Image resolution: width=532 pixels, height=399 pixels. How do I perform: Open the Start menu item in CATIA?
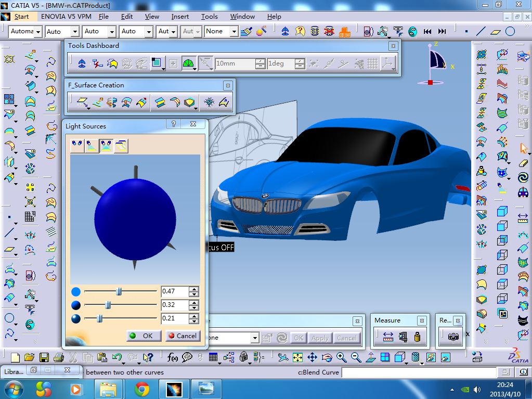21,16
